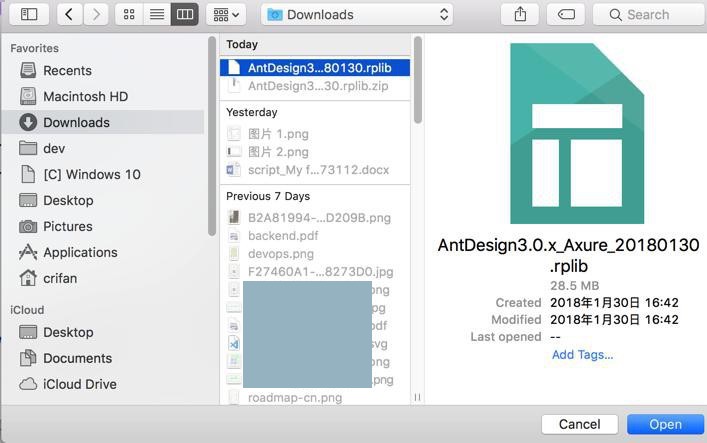
Task: Click the file list scrollbar
Action: pyautogui.click(x=418, y=80)
